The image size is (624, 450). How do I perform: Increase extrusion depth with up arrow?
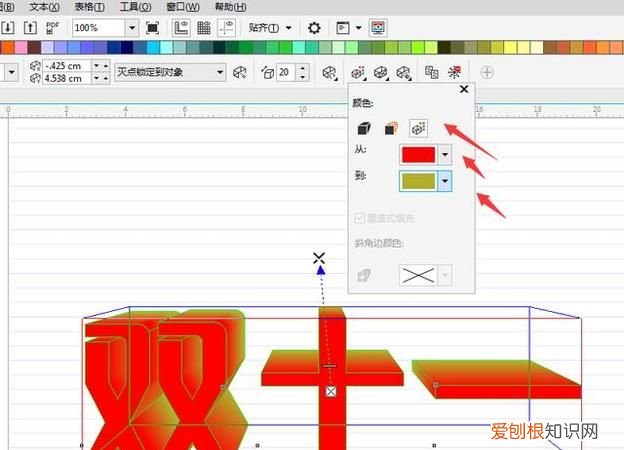click(302, 68)
